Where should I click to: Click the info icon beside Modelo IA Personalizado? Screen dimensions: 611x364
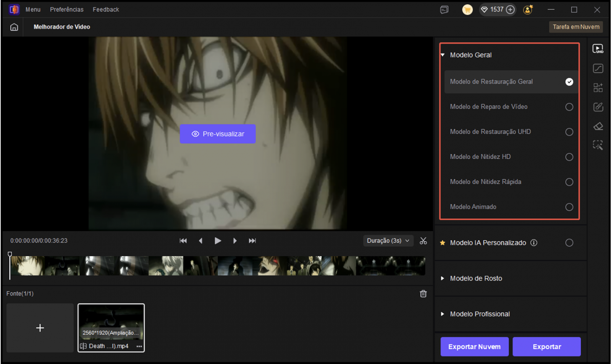(534, 243)
